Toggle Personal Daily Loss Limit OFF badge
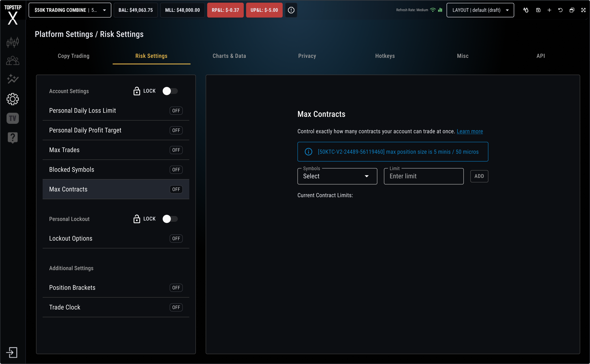The image size is (590, 364). tap(176, 110)
